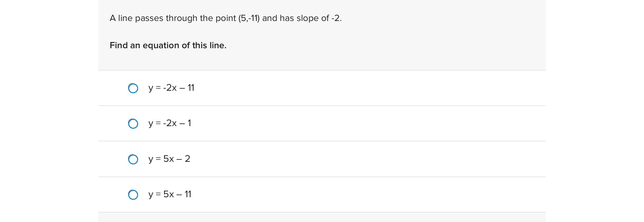The width and height of the screenshot is (644, 222).
Task: Select the radio button for y = 5x − 11
Action: [133, 194]
